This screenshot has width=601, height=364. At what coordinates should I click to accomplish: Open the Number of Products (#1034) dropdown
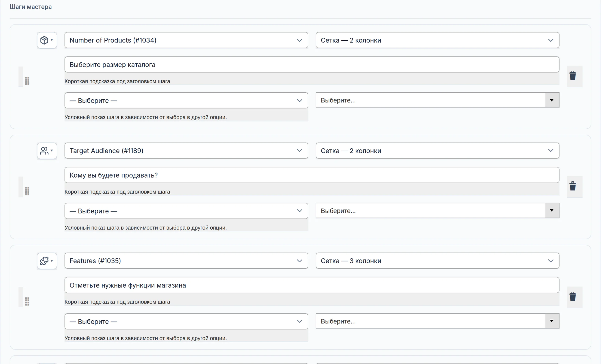point(186,40)
